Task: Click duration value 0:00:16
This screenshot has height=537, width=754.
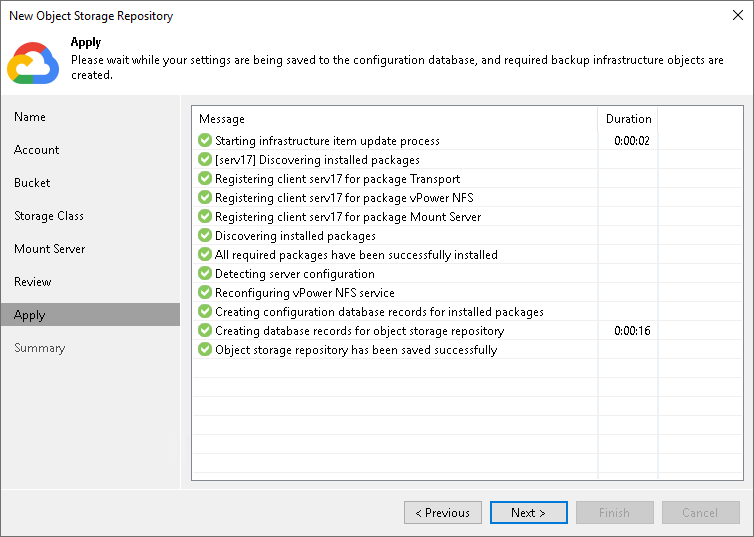Action: pos(632,331)
